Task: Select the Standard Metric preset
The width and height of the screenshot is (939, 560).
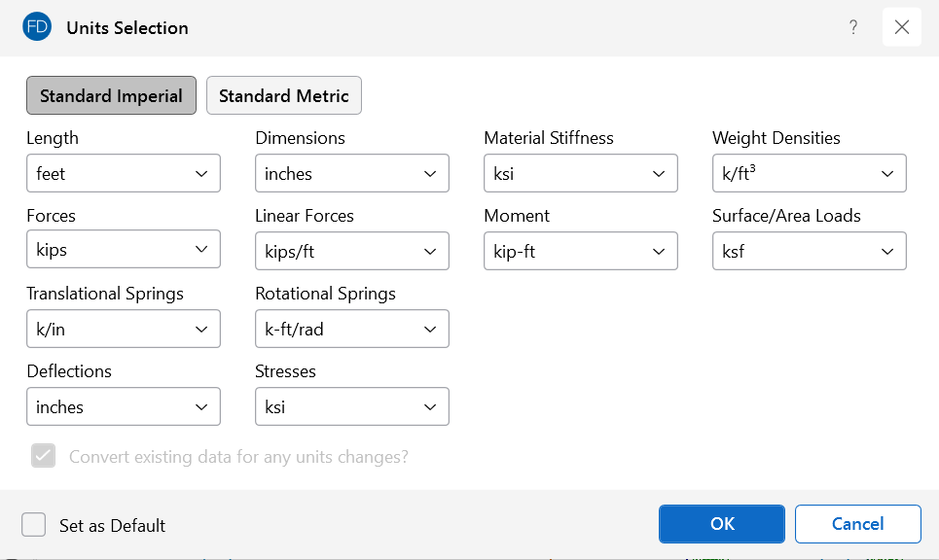Action: click(284, 96)
